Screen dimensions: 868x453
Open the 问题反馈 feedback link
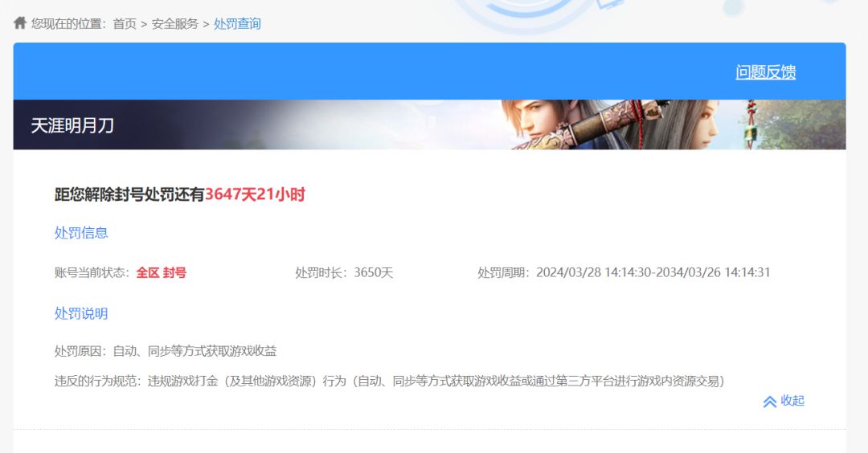click(x=766, y=72)
